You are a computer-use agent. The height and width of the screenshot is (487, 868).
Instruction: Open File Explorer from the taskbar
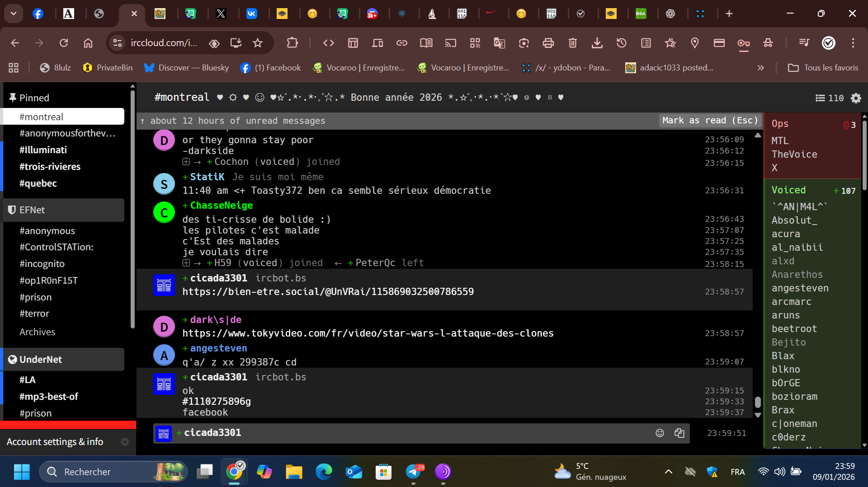click(x=294, y=472)
